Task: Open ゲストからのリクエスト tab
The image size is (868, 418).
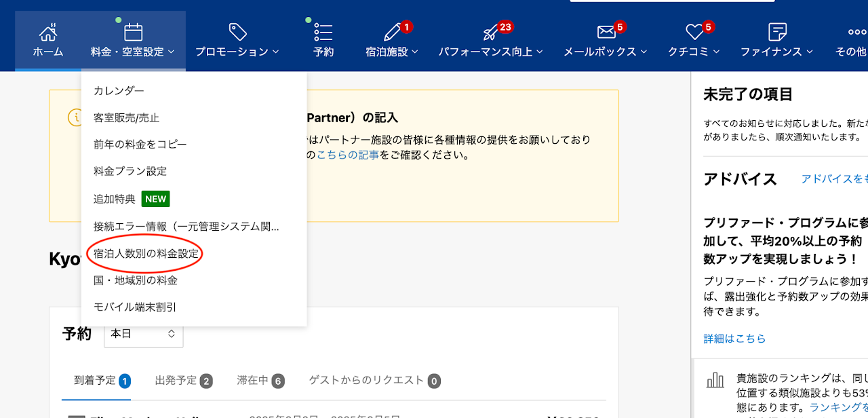Action: pyautogui.click(x=374, y=381)
